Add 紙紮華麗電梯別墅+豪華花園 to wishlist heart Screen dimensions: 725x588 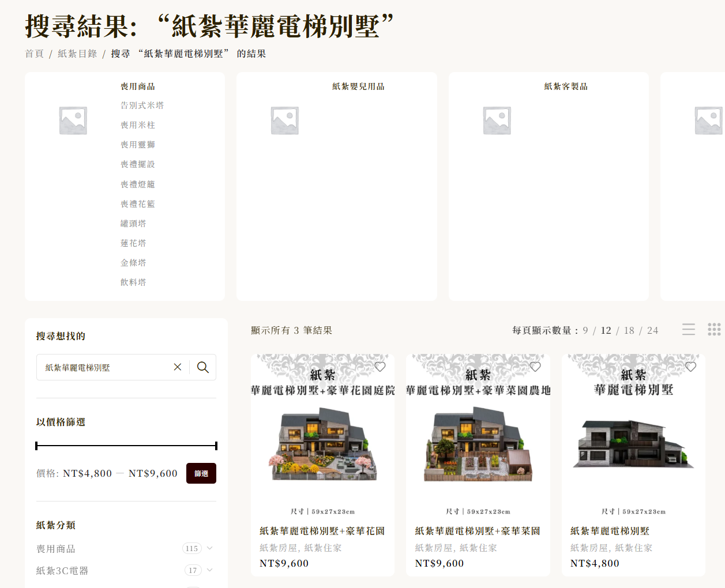pyautogui.click(x=380, y=367)
